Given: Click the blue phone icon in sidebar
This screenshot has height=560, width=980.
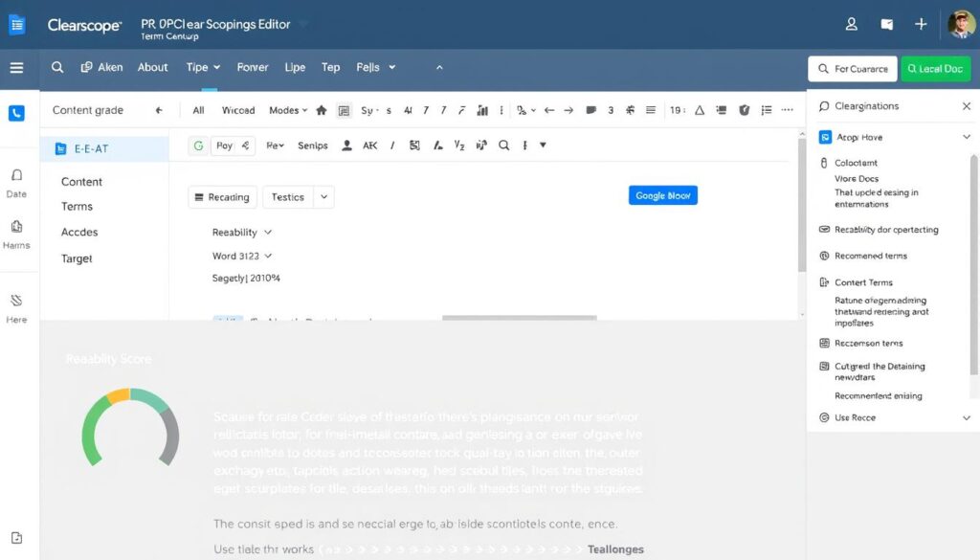Looking at the screenshot, I should (x=17, y=113).
